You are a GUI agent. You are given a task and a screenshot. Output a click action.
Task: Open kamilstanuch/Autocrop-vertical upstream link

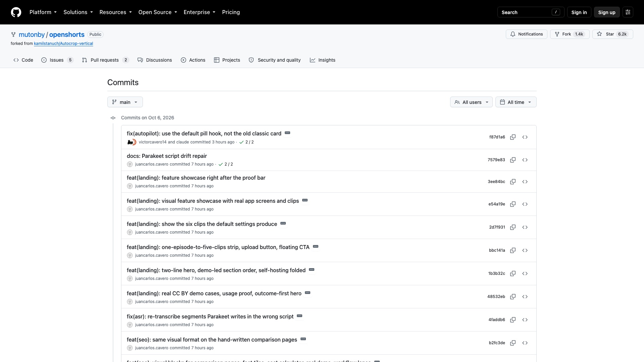tap(63, 44)
